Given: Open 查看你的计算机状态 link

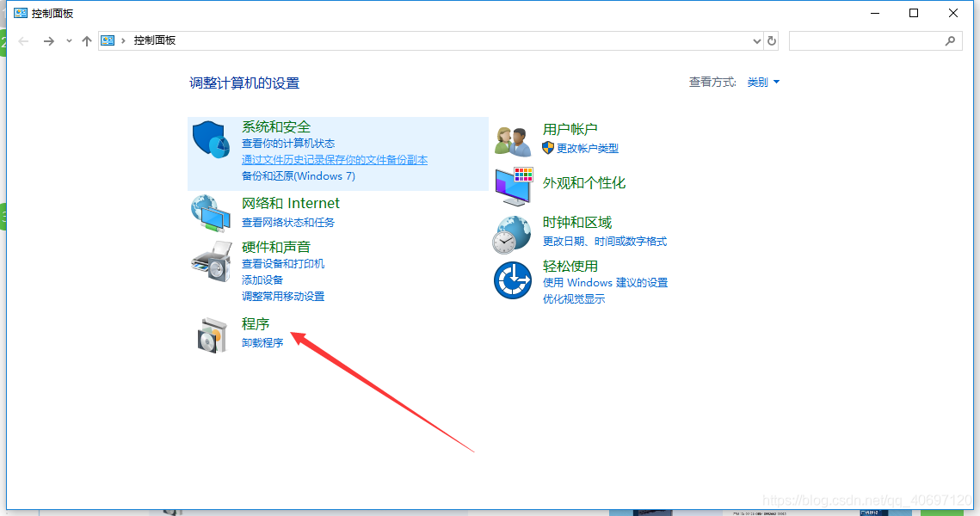Looking at the screenshot, I should (288, 144).
